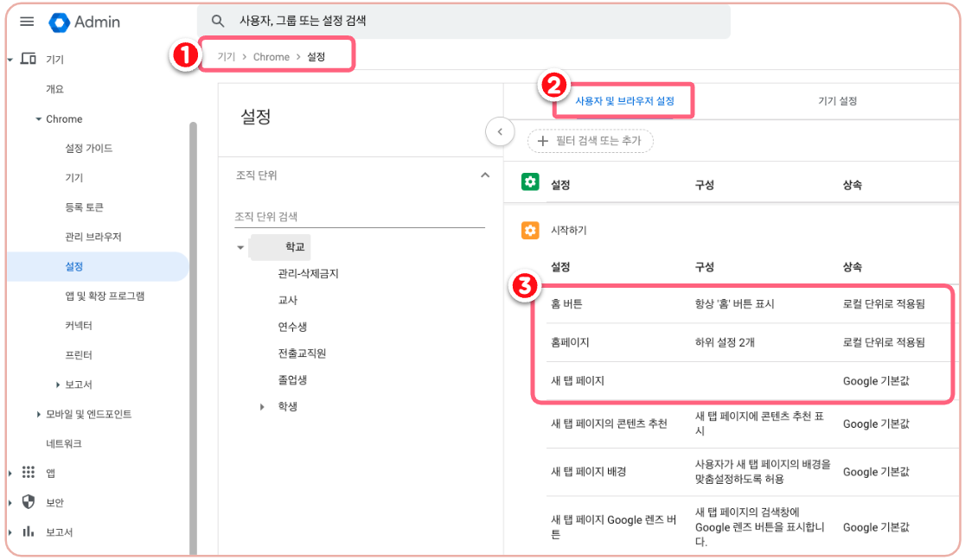965x560 pixels.
Task: Click '하위 설정 2개' configuration value
Action: (x=725, y=342)
